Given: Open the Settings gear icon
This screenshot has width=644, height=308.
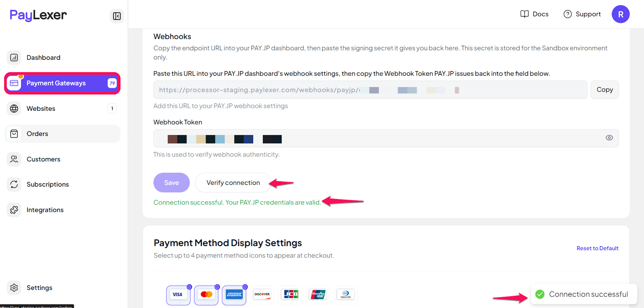Looking at the screenshot, I should click(14, 288).
